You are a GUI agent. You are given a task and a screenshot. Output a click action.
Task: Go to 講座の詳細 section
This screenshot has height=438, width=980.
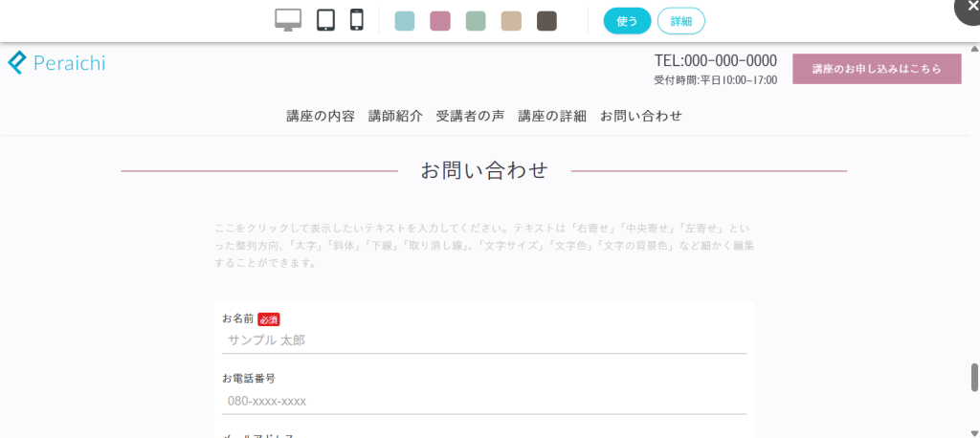click(x=552, y=116)
